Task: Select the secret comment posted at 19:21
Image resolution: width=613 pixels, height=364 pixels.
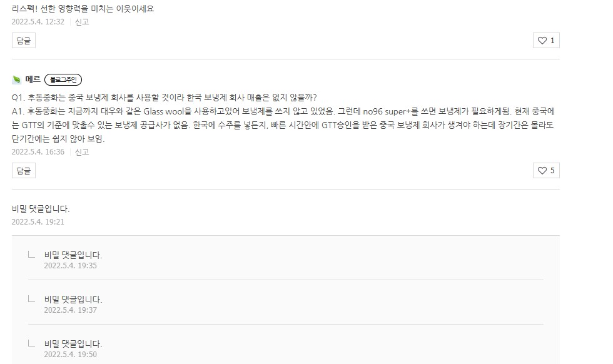Action: coord(41,209)
